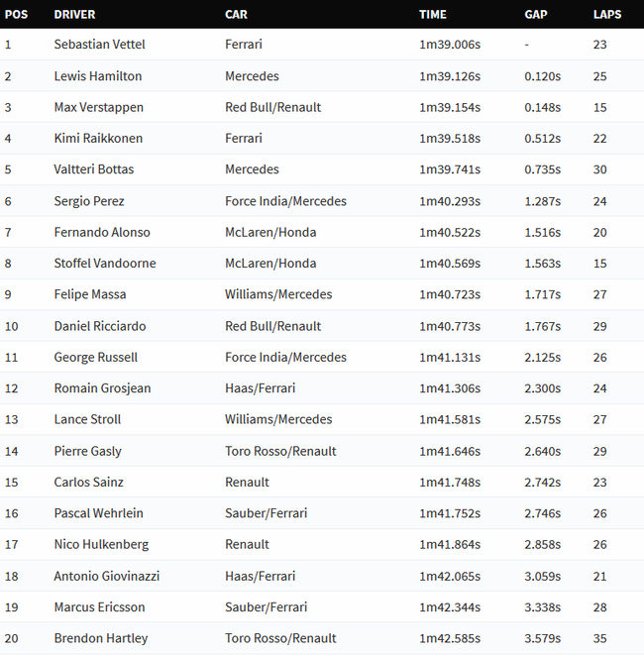Viewport: 644px width, 656px height.
Task: Click the George Russell row
Action: pos(322,358)
